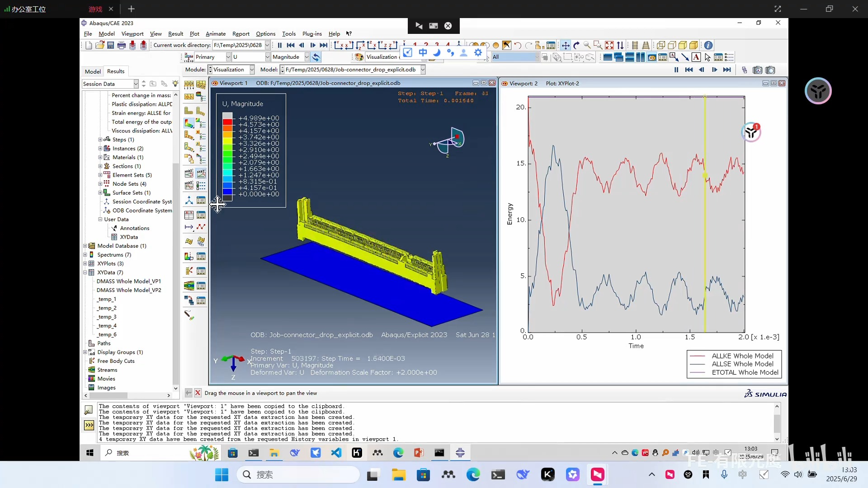Expand the Steps (1) tree node

click(100, 140)
